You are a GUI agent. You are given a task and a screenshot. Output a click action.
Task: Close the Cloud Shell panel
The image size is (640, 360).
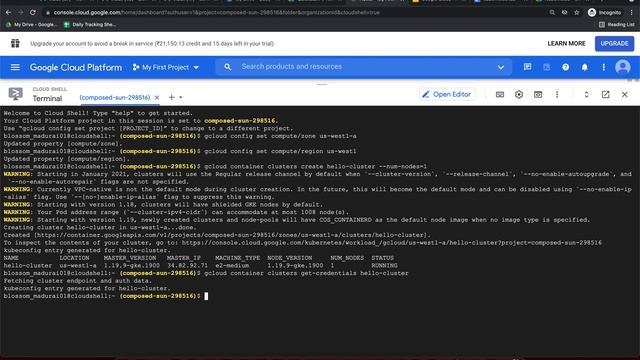pos(624,94)
